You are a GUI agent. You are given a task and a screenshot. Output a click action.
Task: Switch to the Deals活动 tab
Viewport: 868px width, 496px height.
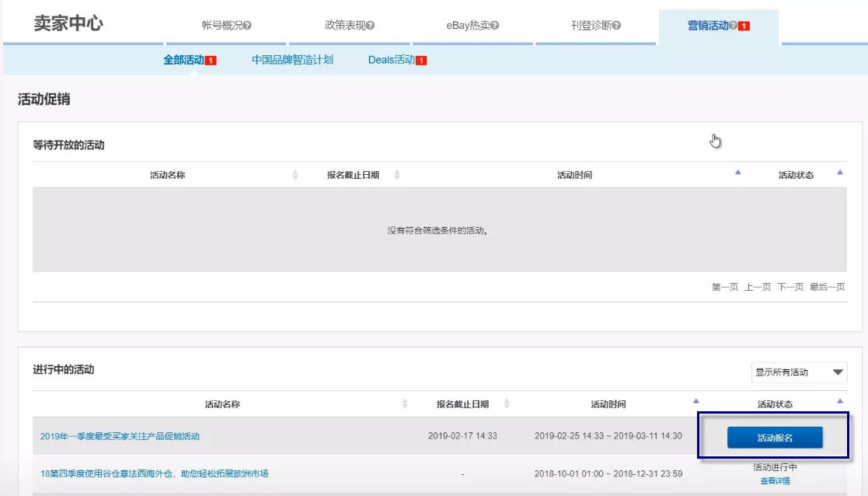392,58
